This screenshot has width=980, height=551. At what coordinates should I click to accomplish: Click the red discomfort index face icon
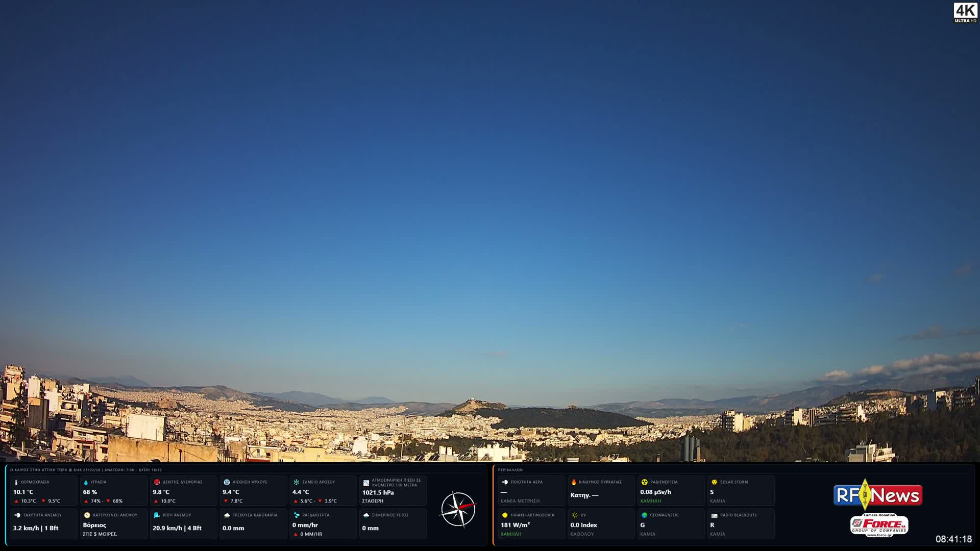tap(157, 482)
